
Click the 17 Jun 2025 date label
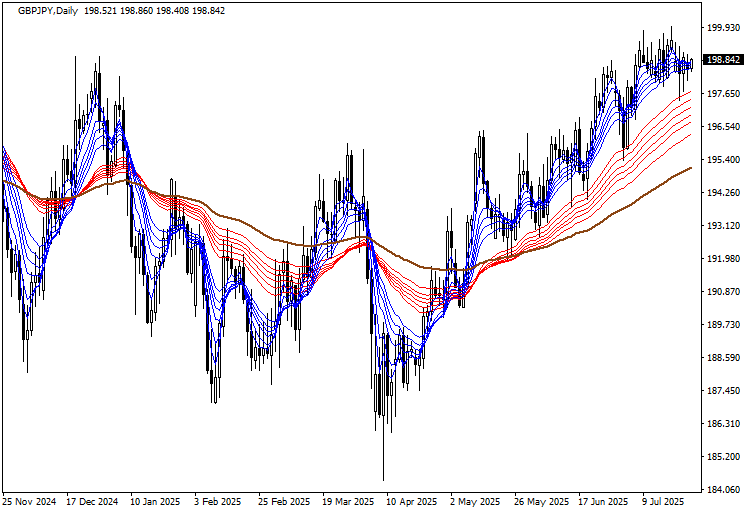604,502
